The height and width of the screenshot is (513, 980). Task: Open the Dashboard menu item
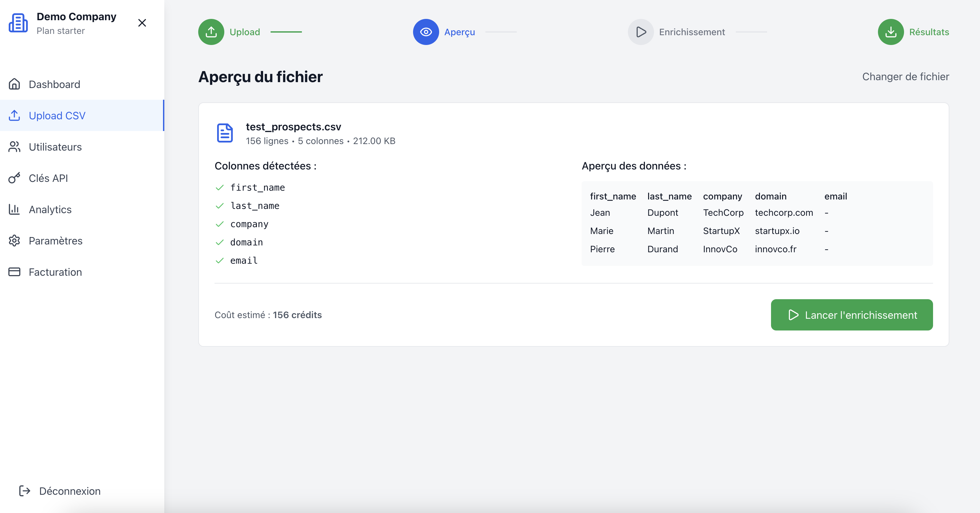coord(54,84)
